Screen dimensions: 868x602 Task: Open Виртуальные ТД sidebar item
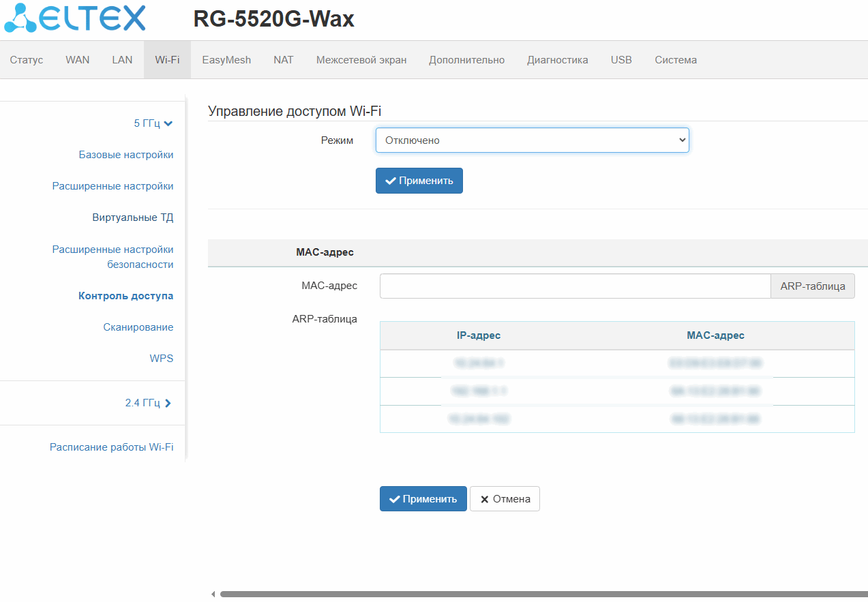[x=132, y=217]
